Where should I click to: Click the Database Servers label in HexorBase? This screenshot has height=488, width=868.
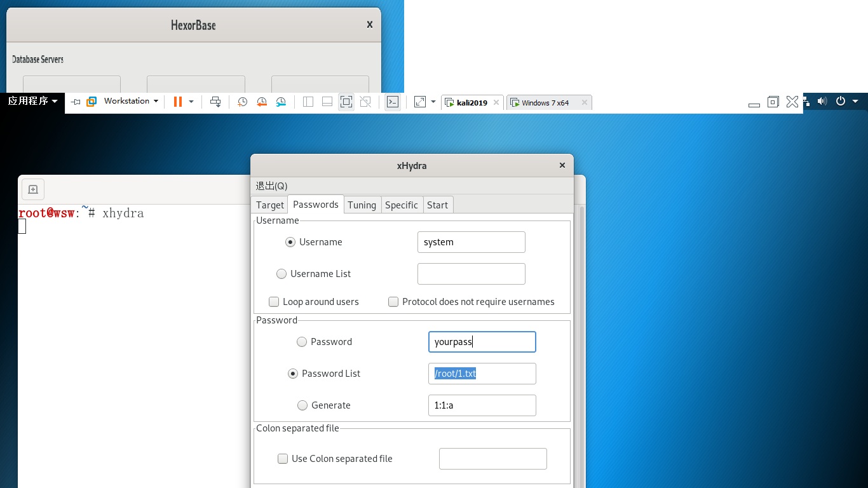(38, 59)
